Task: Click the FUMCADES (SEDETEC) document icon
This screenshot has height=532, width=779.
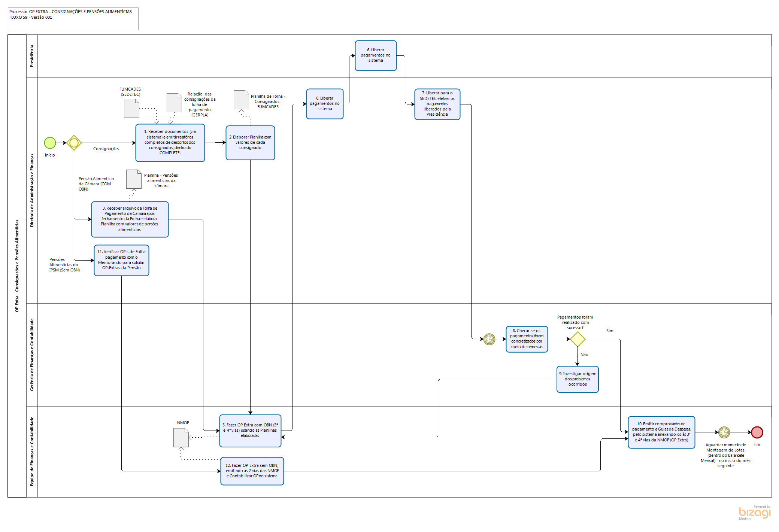Action: coord(131,109)
